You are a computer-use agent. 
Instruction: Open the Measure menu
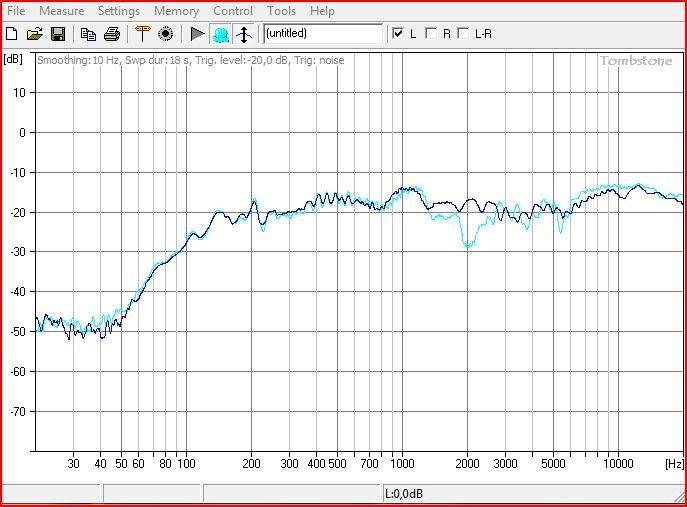point(61,11)
